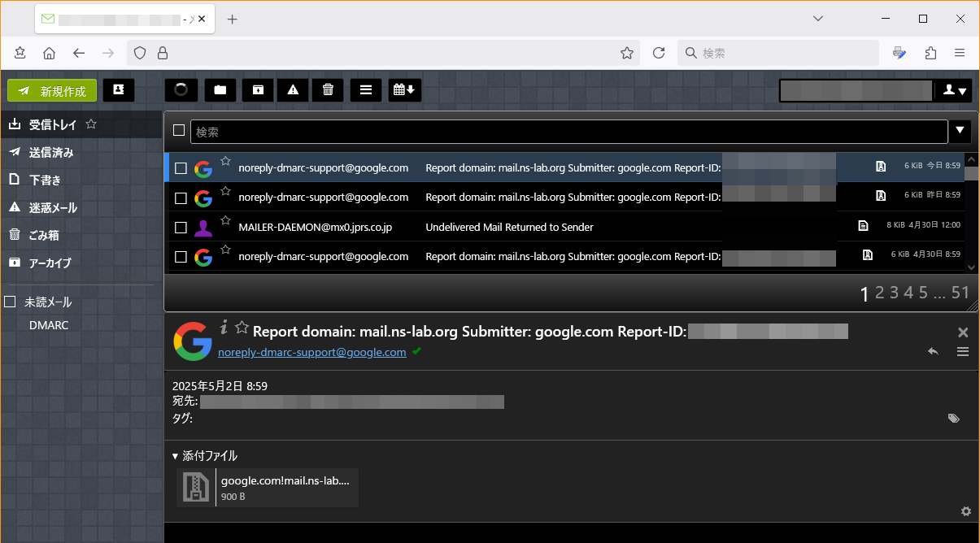The image size is (980, 543).
Task: Click the message list scrollbar down arrow
Action: (971, 266)
